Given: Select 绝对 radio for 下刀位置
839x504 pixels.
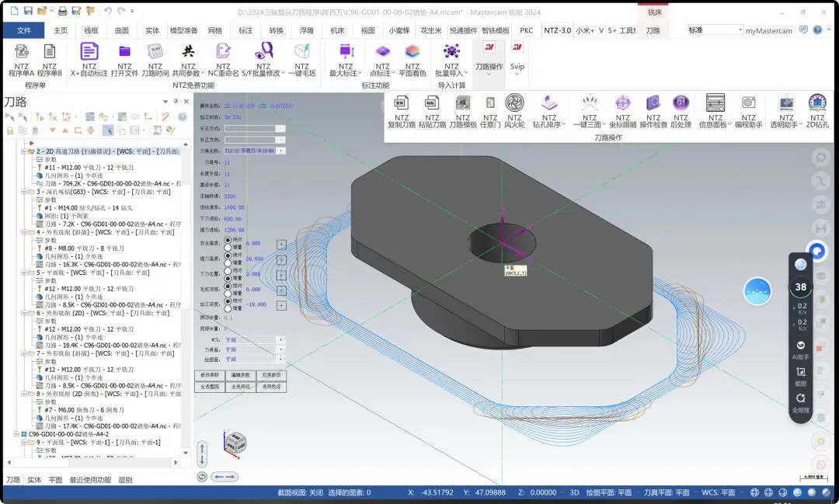Looking at the screenshot, I should click(x=228, y=271).
